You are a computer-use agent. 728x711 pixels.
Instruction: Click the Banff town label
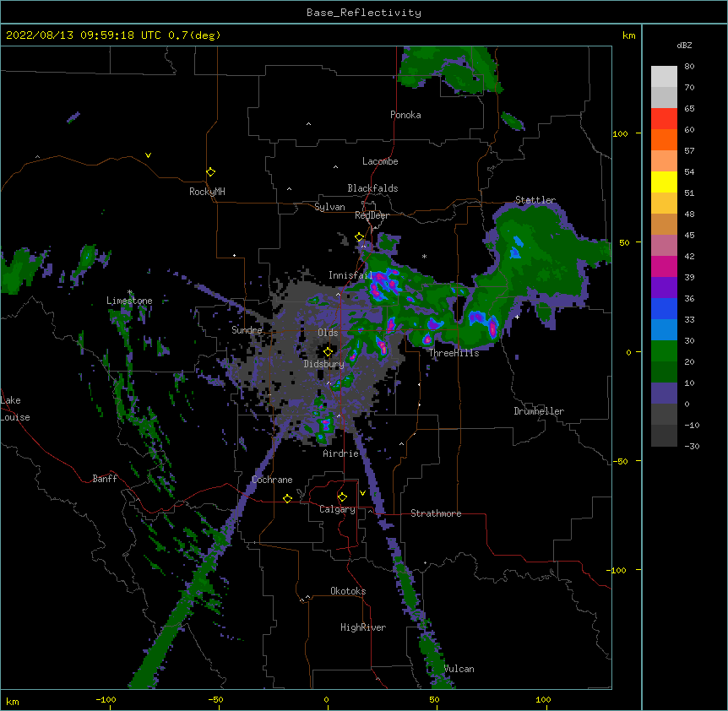tap(105, 479)
